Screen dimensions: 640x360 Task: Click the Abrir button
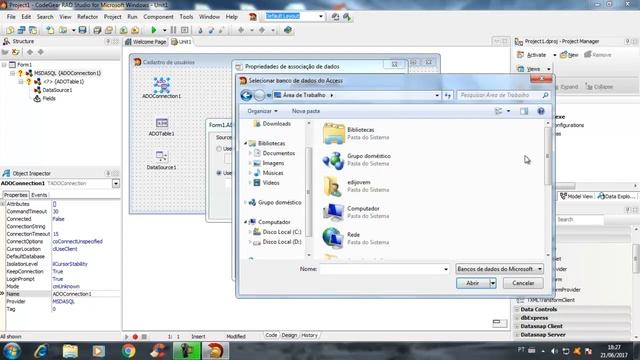click(x=473, y=283)
